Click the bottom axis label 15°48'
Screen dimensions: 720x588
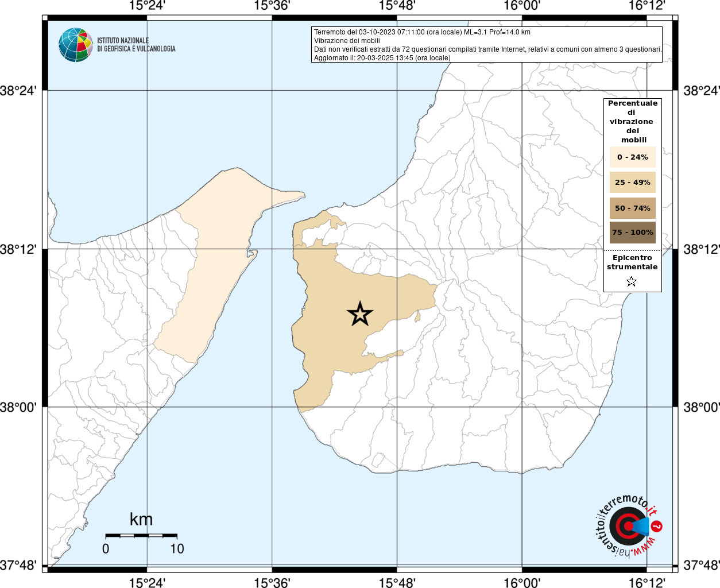397,582
